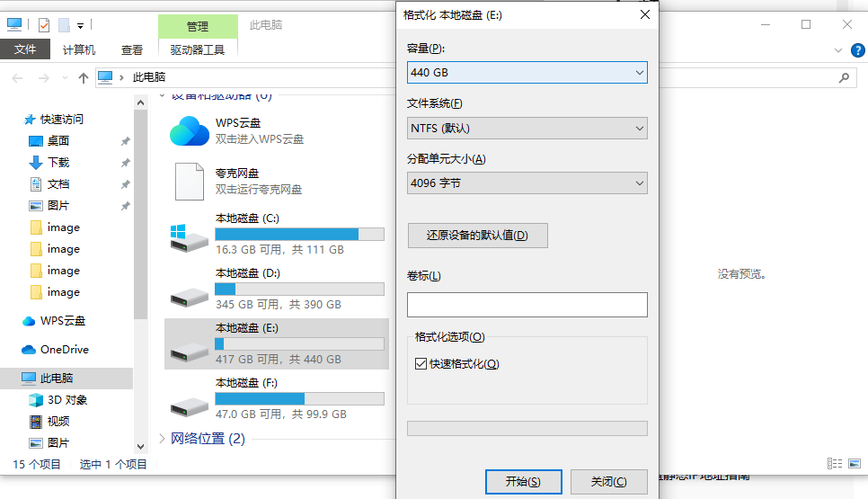This screenshot has width=868, height=499.
Task: Select local disk D: drive icon
Action: (190, 297)
